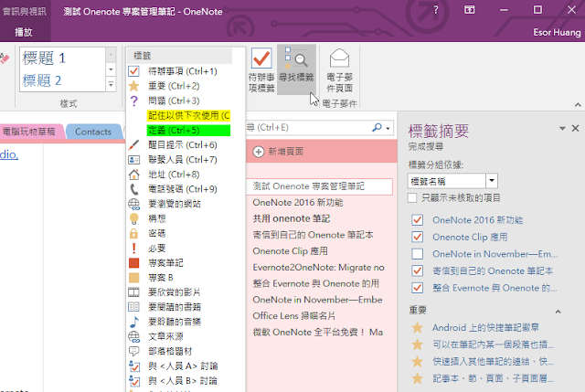Collapse the ribbon using the chevron
Image resolution: width=585 pixels, height=392 pixels.
point(578,105)
